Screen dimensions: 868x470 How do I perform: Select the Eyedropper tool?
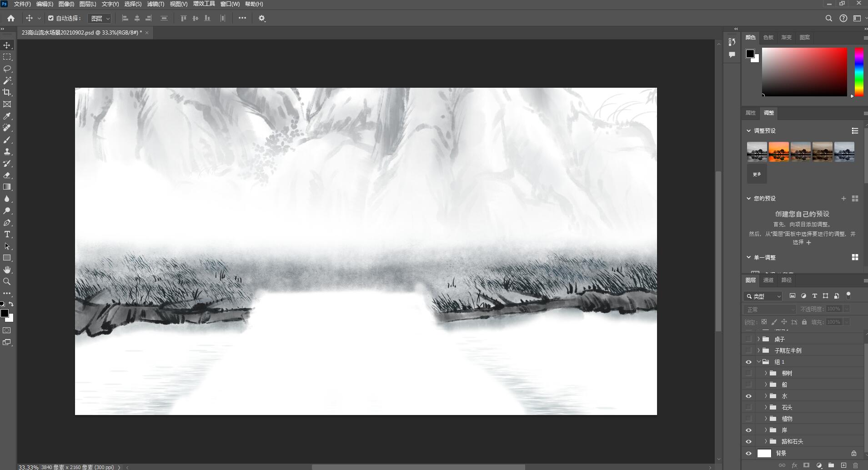(7, 116)
